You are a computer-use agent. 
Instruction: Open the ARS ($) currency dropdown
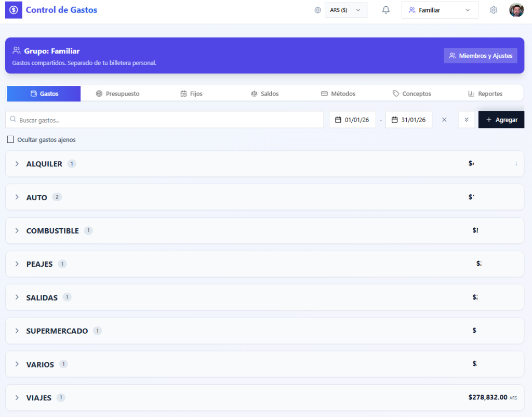[345, 10]
